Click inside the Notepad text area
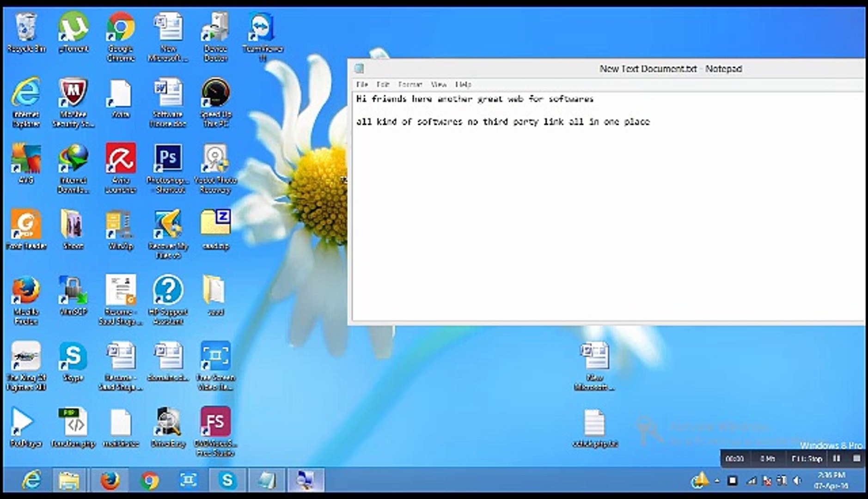868x499 pixels. (x=608, y=206)
